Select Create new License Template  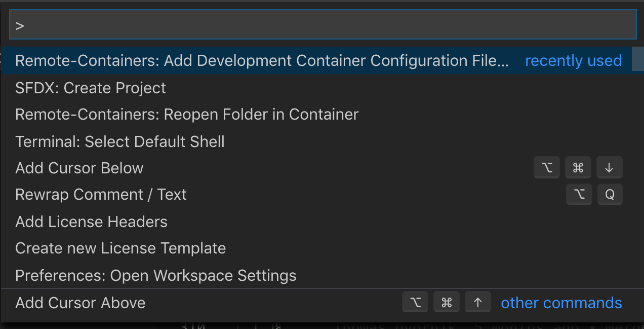pos(120,248)
